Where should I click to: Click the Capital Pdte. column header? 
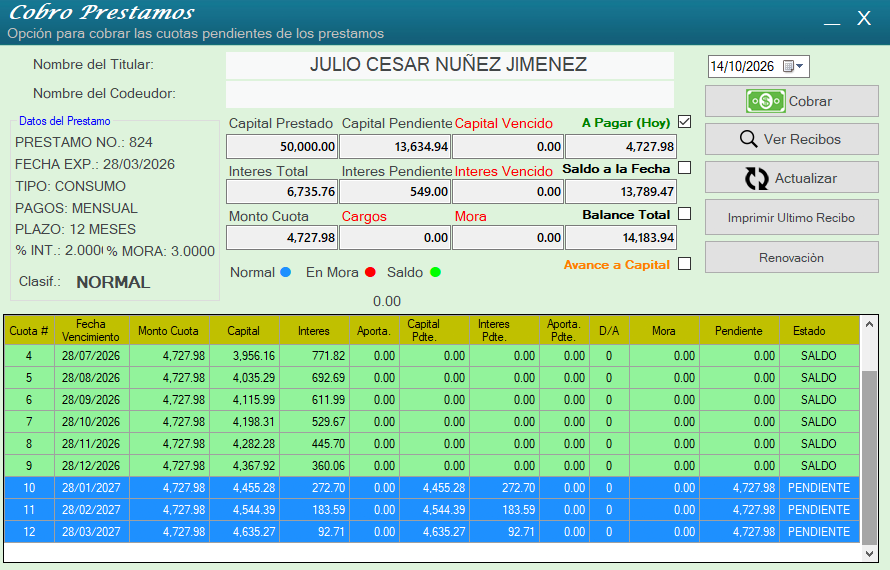[435, 330]
